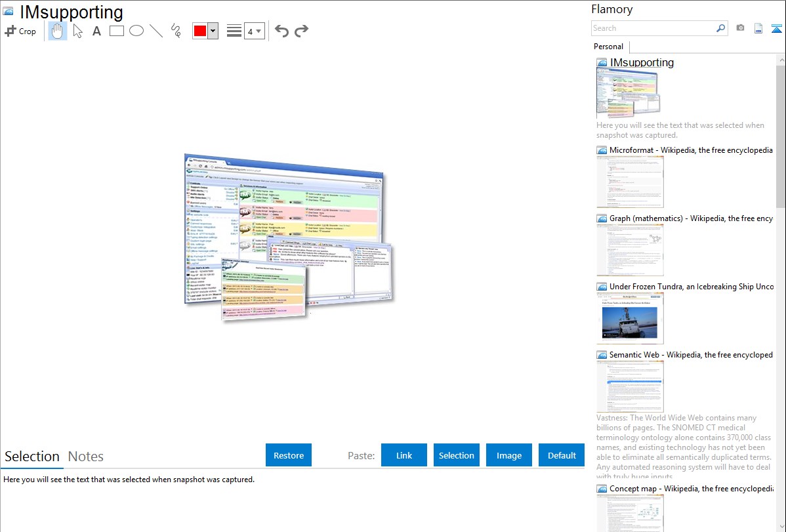Click the icon beside sidebar IMsupporting title
The height and width of the screenshot is (532, 786).
[602, 63]
